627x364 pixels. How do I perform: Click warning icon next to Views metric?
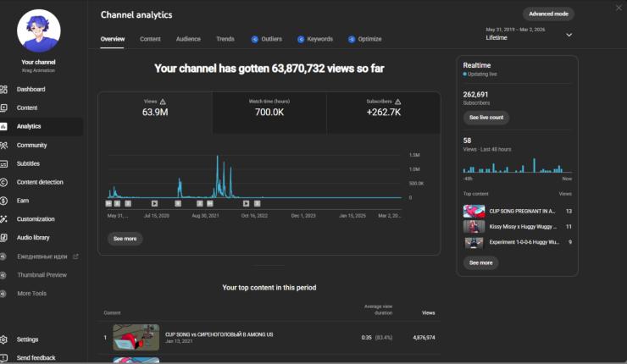(163, 101)
